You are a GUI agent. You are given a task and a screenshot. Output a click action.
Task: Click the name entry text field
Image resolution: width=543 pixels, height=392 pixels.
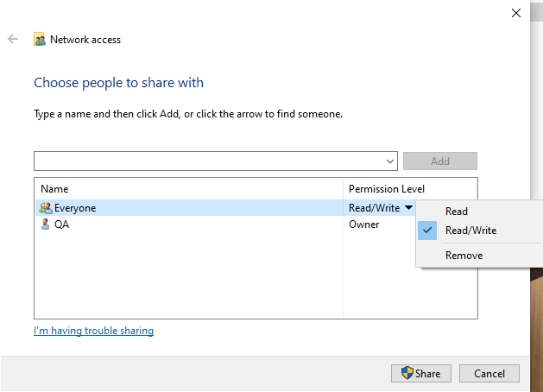tap(207, 161)
